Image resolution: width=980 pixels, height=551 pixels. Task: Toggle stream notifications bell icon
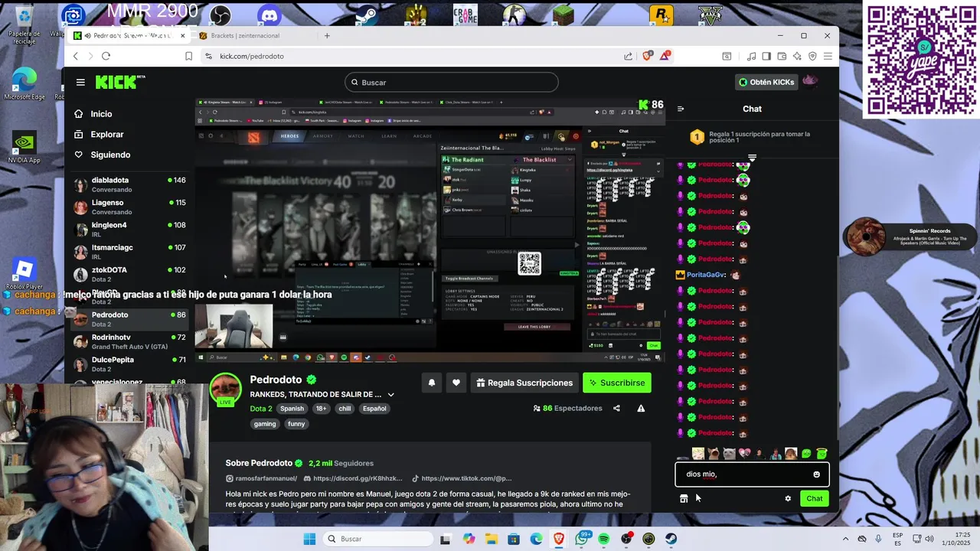pyautogui.click(x=432, y=383)
